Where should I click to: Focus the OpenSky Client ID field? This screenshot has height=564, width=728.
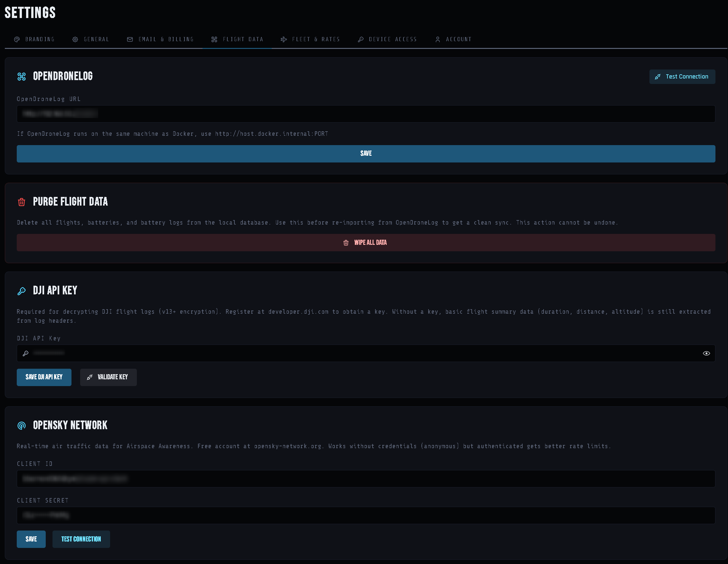click(x=366, y=479)
